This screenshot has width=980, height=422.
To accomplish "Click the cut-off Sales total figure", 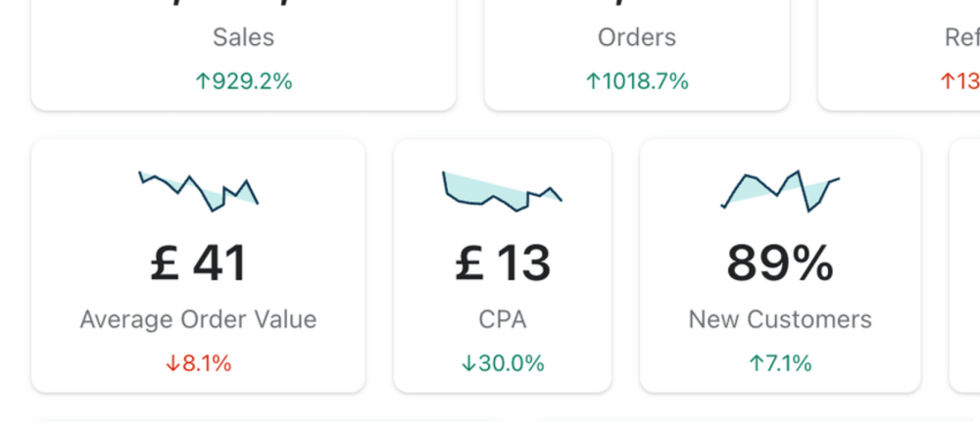I will pyautogui.click(x=243, y=4).
